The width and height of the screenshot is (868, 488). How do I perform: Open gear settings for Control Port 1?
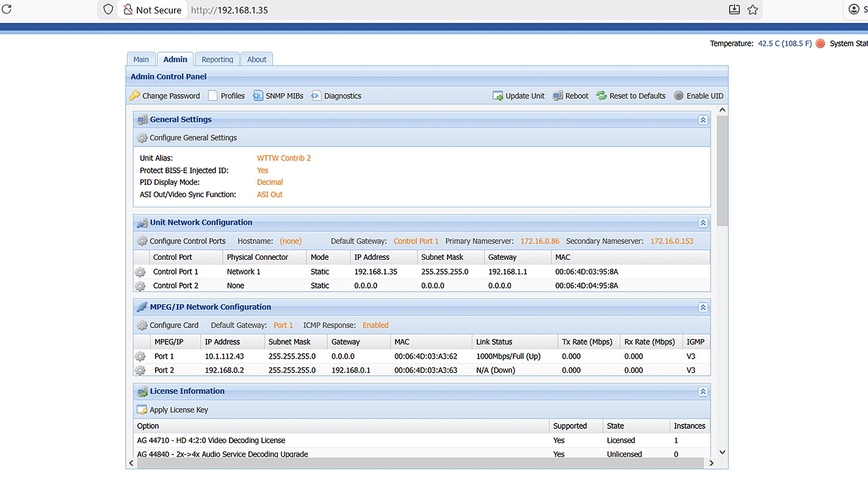(140, 272)
